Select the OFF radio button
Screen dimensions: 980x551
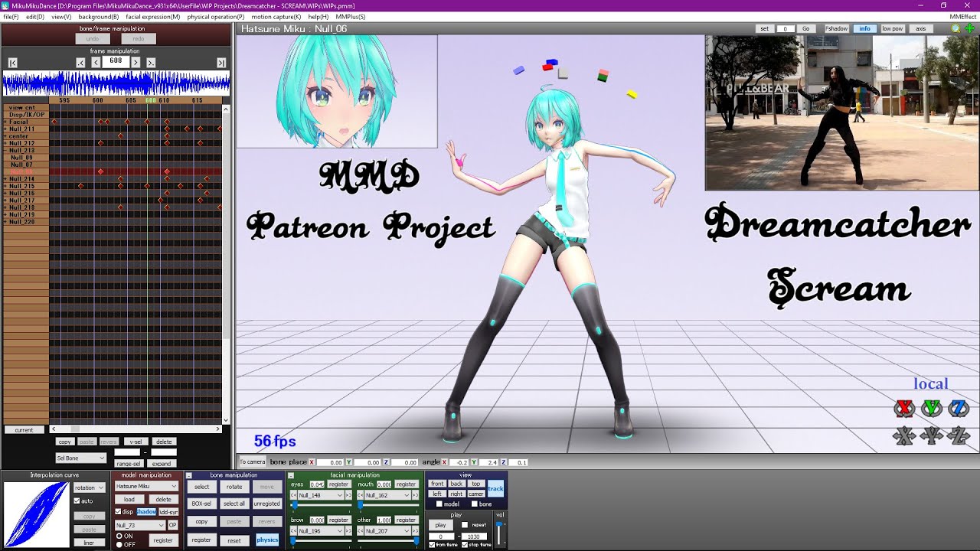click(x=119, y=544)
